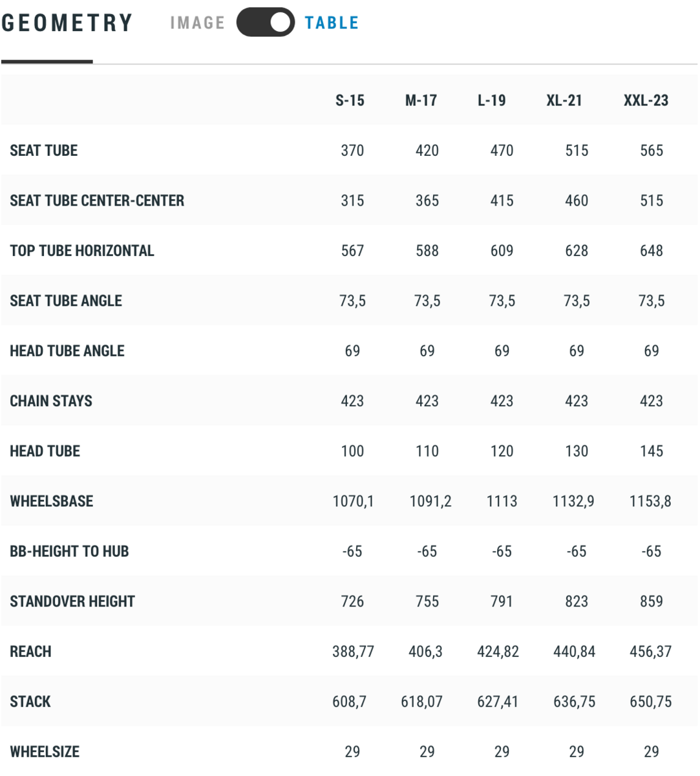Click the 1153,8 wheelbase value
Image resolution: width=700 pixels, height=776 pixels.
pos(650,501)
